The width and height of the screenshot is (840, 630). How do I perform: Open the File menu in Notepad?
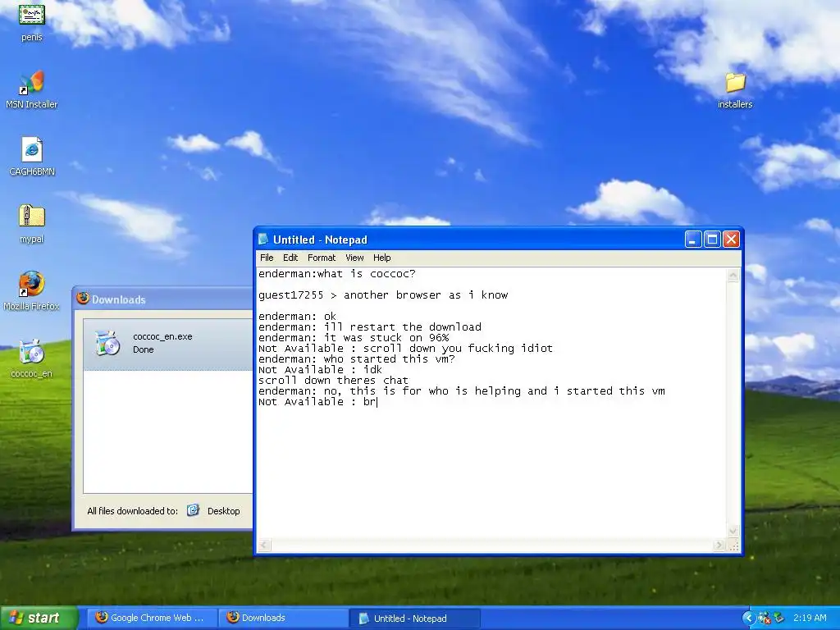[x=267, y=258]
